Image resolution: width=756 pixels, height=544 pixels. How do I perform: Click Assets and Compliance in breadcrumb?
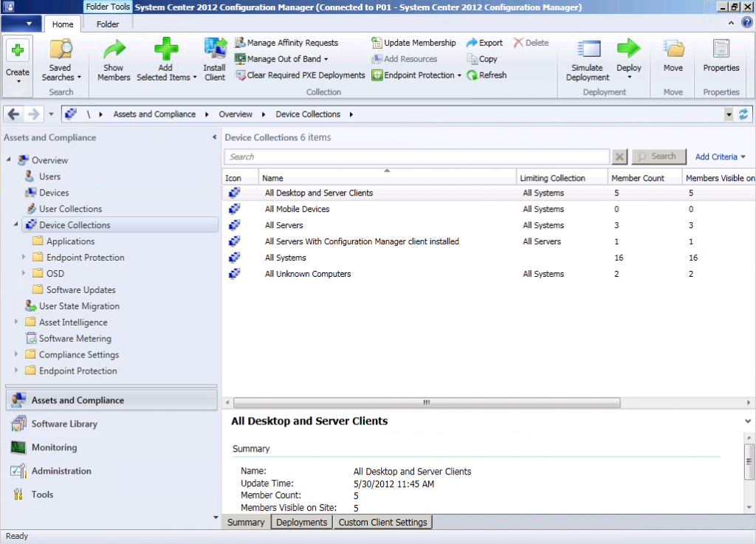tap(154, 114)
